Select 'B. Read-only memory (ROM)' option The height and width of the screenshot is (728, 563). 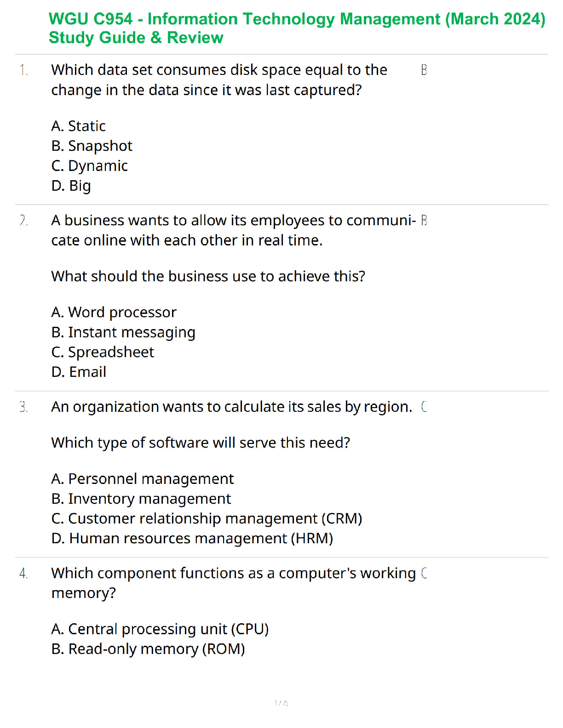tap(148, 649)
